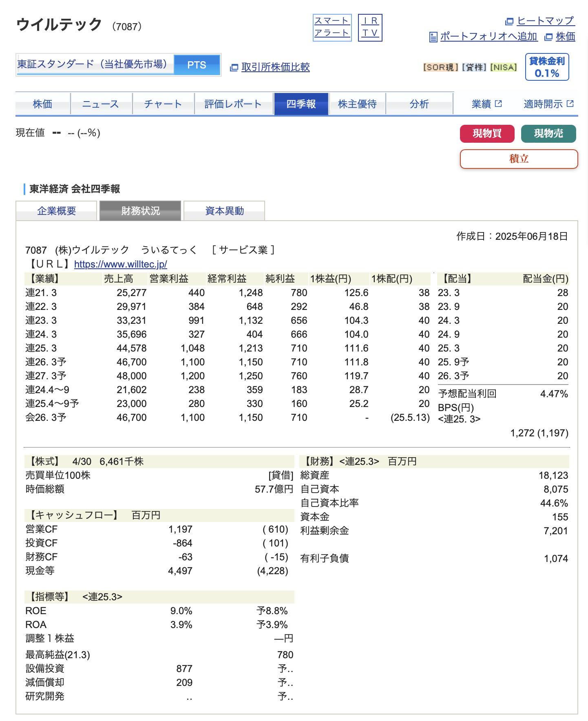Click the portfolio document icon beside ポートフォリオへ追加
The image size is (588, 721).
click(x=433, y=37)
